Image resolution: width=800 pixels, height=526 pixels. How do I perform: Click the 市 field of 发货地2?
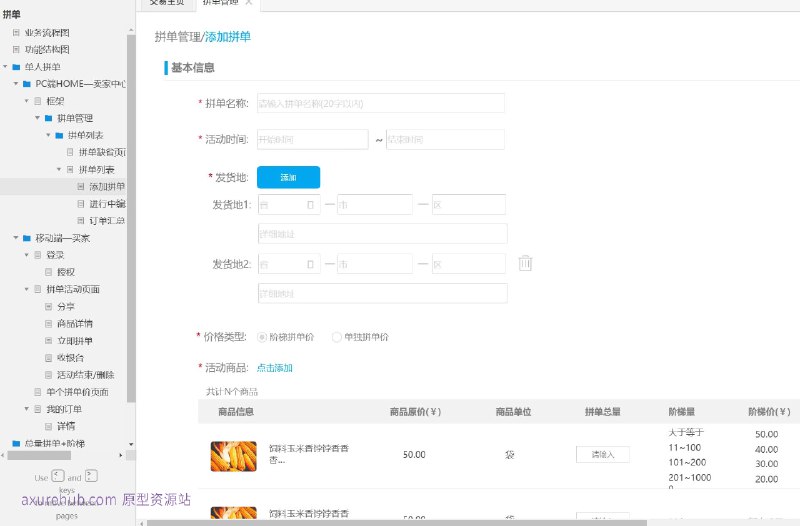coord(374,264)
